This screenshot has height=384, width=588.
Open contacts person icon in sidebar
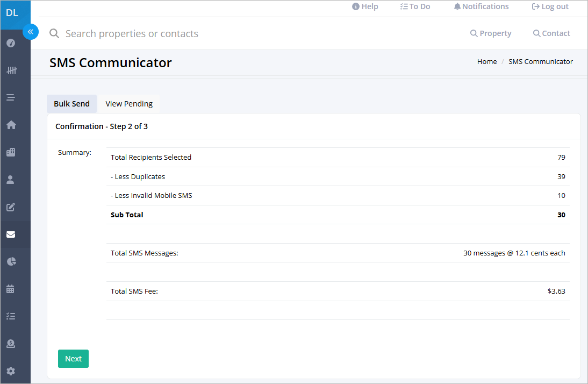(x=11, y=180)
